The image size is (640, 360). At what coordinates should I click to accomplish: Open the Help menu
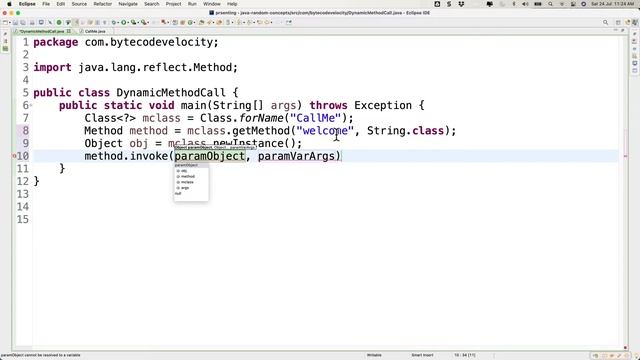coord(232,4)
